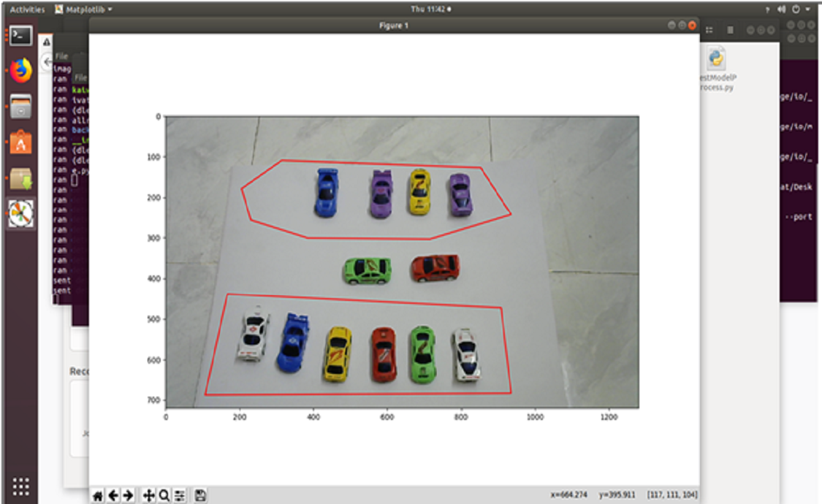Click the list view toggle in Files window
822x504 pixels.
pyautogui.click(x=709, y=31)
